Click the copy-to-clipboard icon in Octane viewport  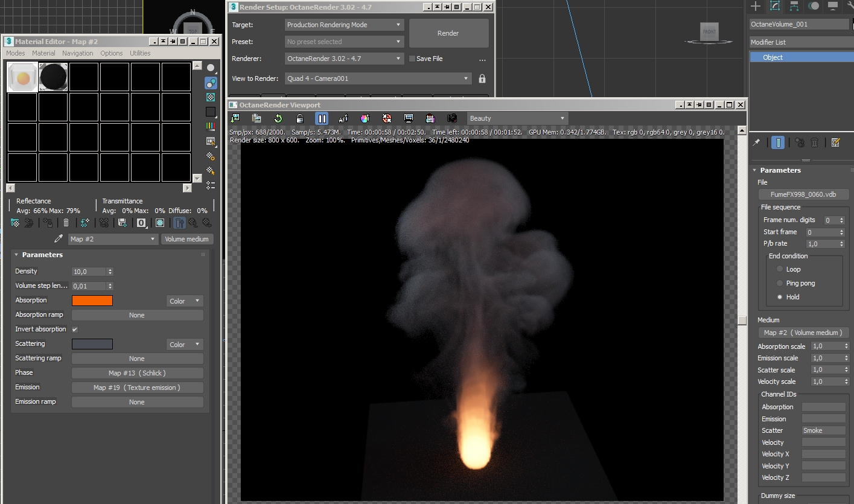[x=257, y=118]
